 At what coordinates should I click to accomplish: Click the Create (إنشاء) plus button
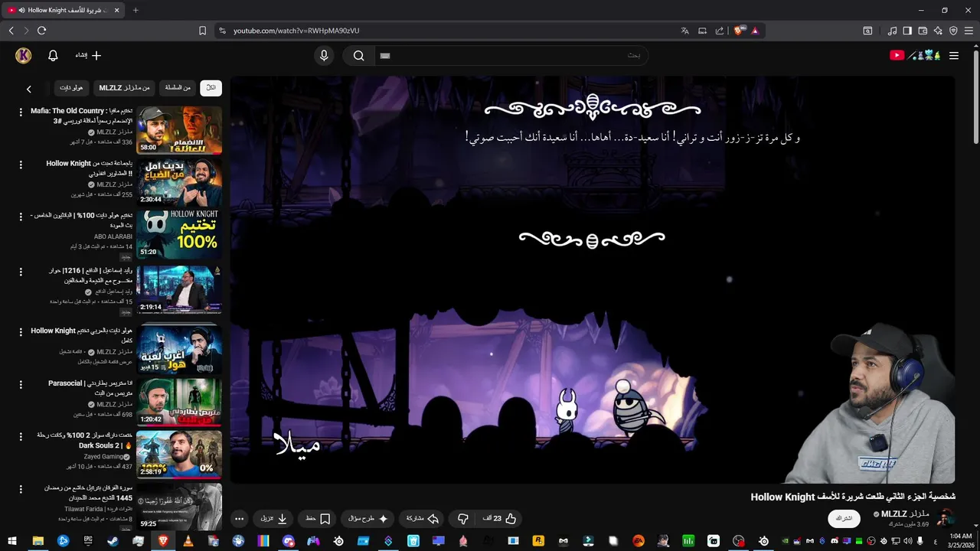pos(88,55)
